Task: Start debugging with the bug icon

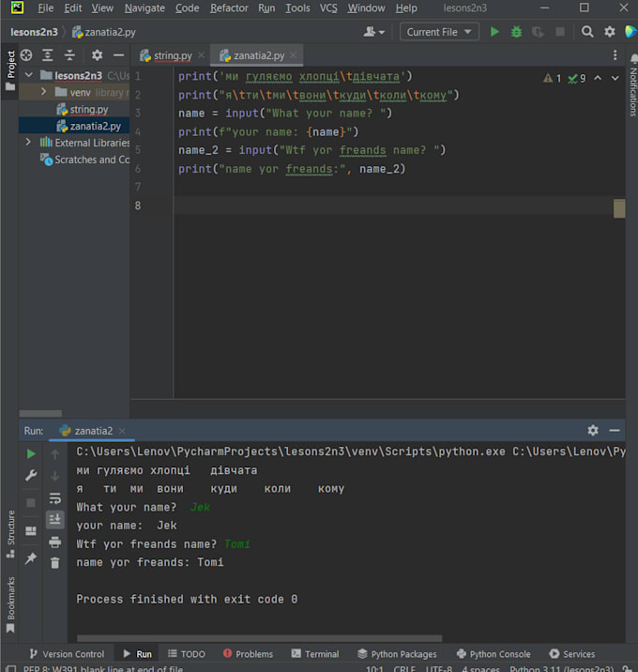Action: [x=516, y=32]
